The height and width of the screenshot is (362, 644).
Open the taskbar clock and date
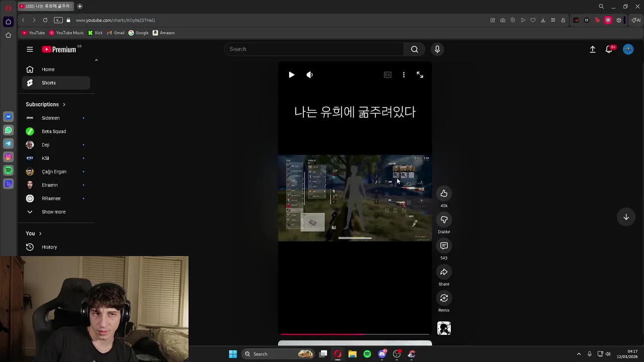(627, 354)
